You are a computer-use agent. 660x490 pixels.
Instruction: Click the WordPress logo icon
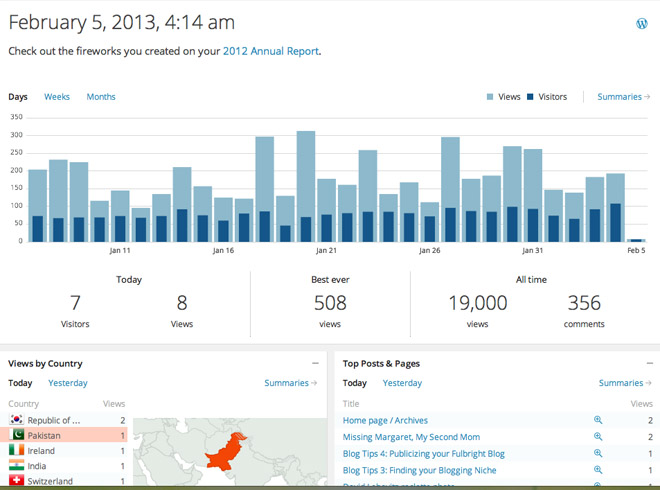(x=642, y=23)
